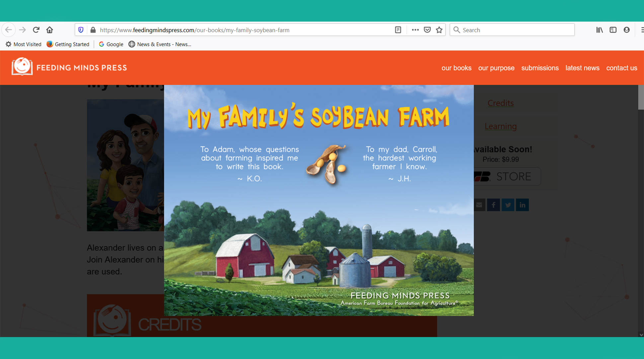
Task: Open Most Visited bookmarks folder
Action: point(23,44)
